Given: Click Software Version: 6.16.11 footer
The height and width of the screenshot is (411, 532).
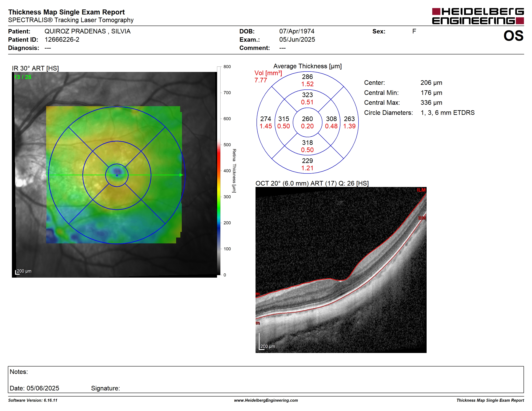Looking at the screenshot, I should 33,401.
